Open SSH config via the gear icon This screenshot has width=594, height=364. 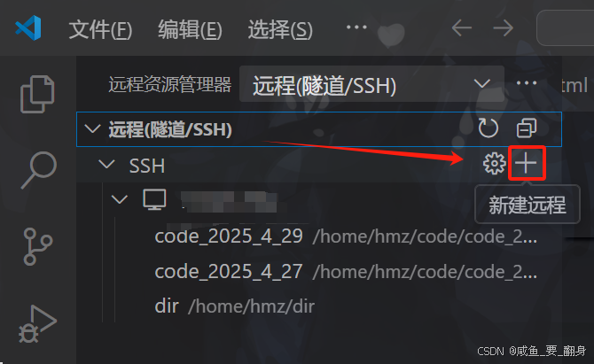click(x=494, y=164)
